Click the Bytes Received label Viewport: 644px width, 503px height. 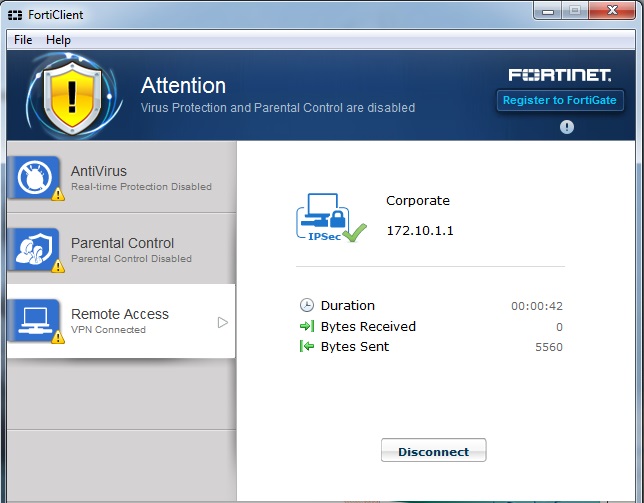(x=368, y=326)
